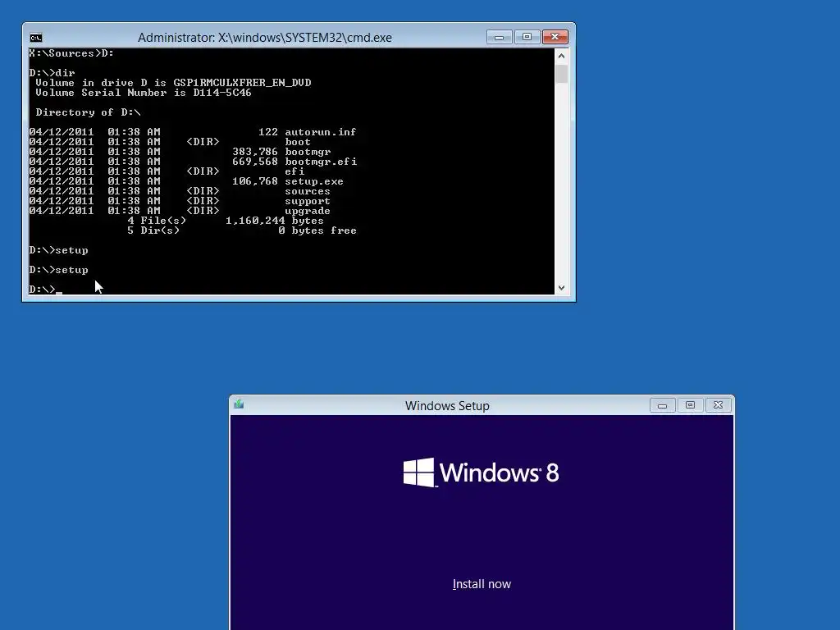Viewport: 840px width, 630px height.
Task: Click the 1,160,244 bytes total line
Action: [x=226, y=221]
